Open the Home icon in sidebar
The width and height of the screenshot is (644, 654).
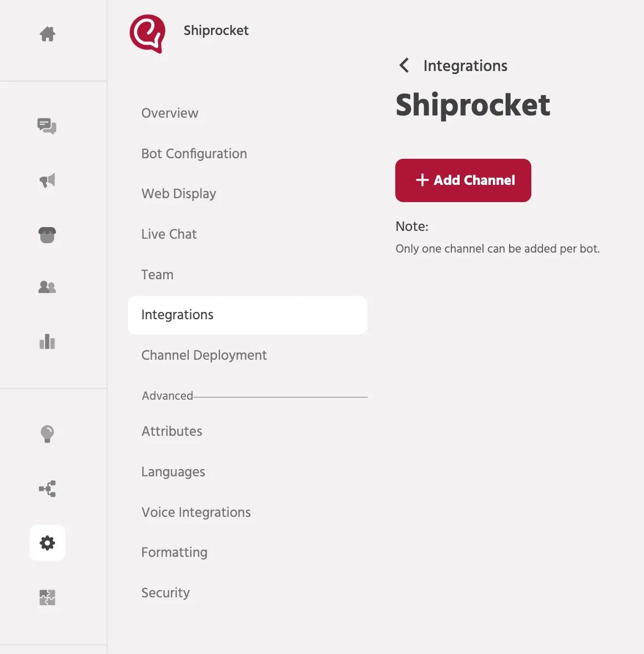point(47,34)
